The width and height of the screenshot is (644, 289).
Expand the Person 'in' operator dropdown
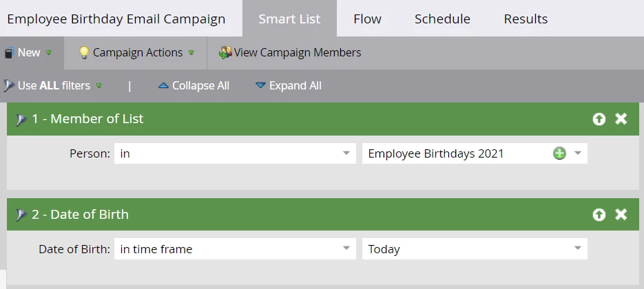point(346,153)
